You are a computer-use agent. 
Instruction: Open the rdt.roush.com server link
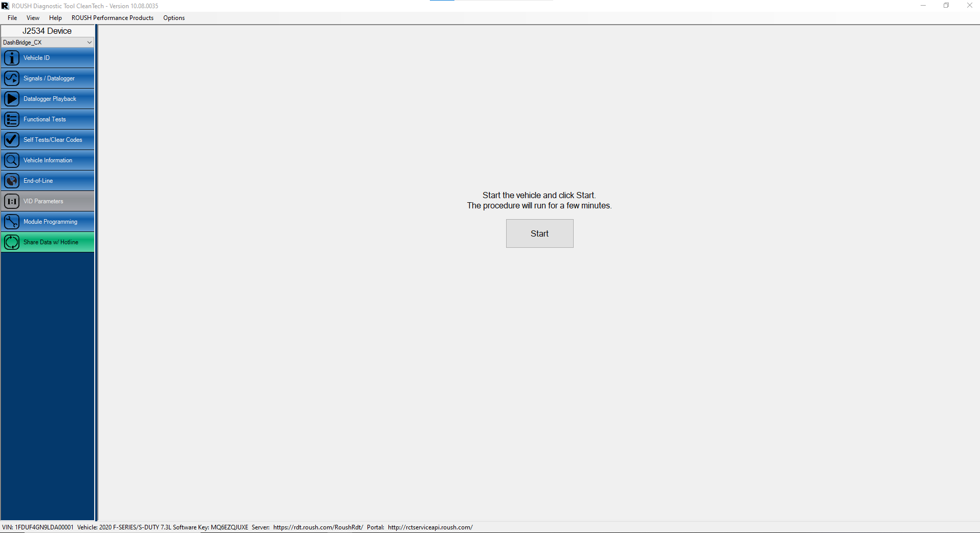[x=317, y=527]
